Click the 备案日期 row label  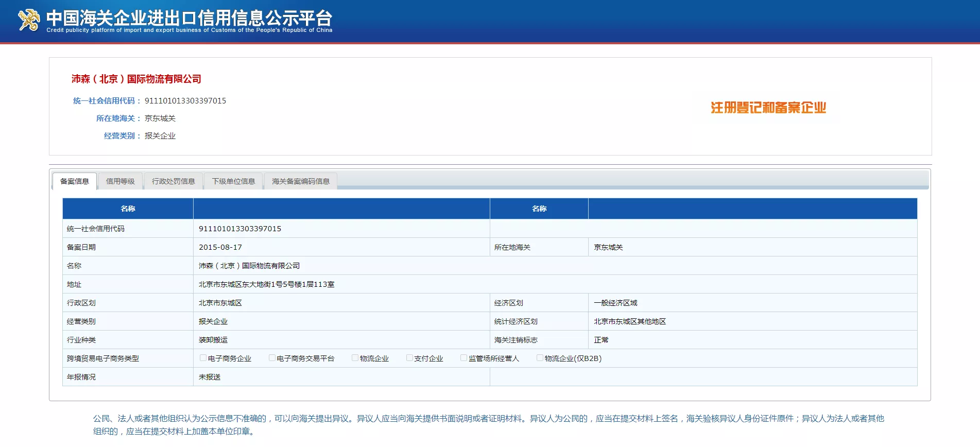click(81, 247)
